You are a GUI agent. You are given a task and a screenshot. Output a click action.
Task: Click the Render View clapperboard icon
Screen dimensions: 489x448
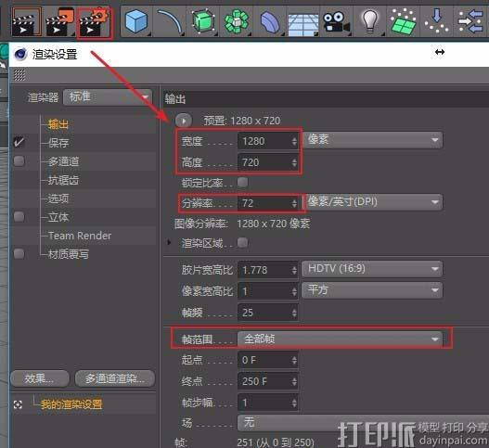[x=27, y=22]
